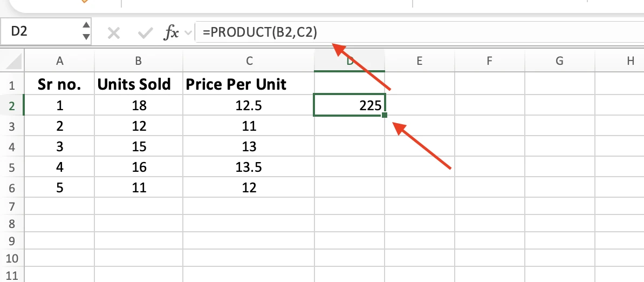Select column B header
The width and height of the screenshot is (644, 282).
(139, 61)
